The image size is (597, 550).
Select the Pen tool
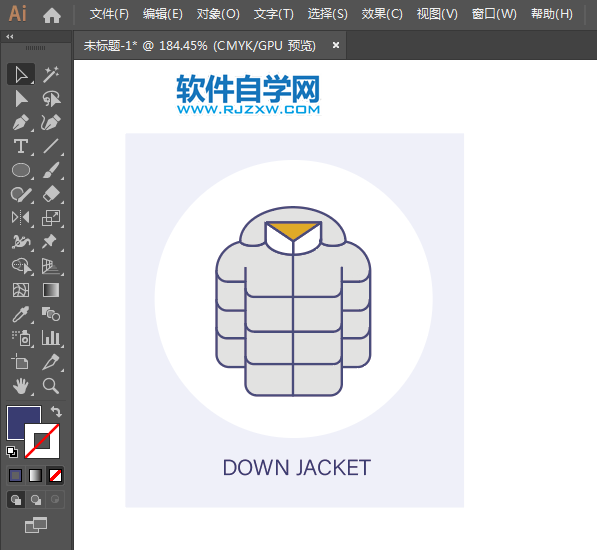click(21, 123)
